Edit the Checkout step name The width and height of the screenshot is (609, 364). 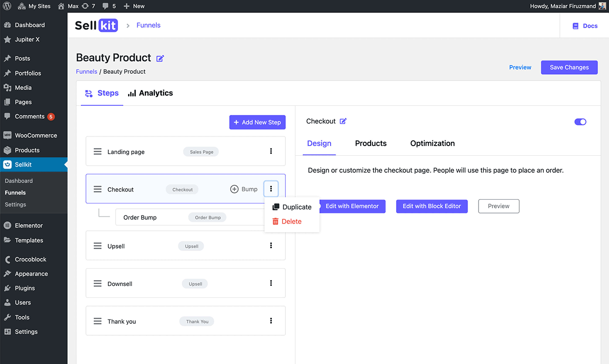343,121
